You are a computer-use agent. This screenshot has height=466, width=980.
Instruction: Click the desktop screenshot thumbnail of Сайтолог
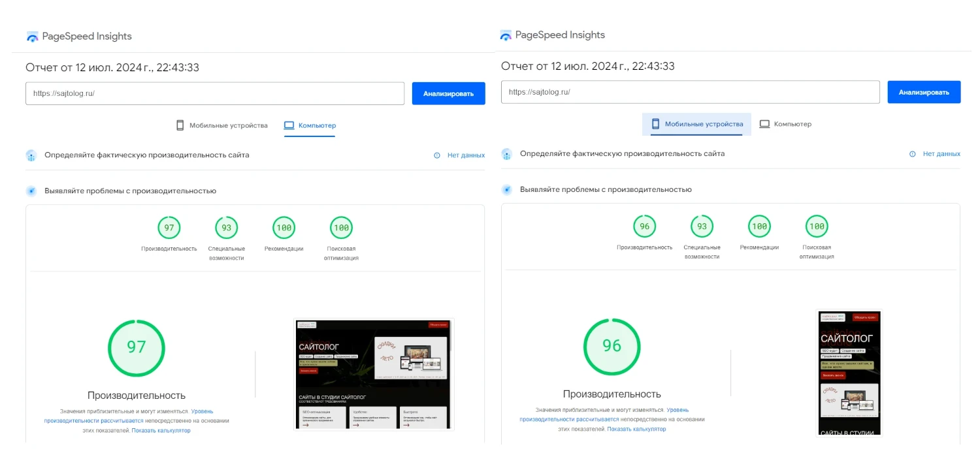[x=374, y=374]
